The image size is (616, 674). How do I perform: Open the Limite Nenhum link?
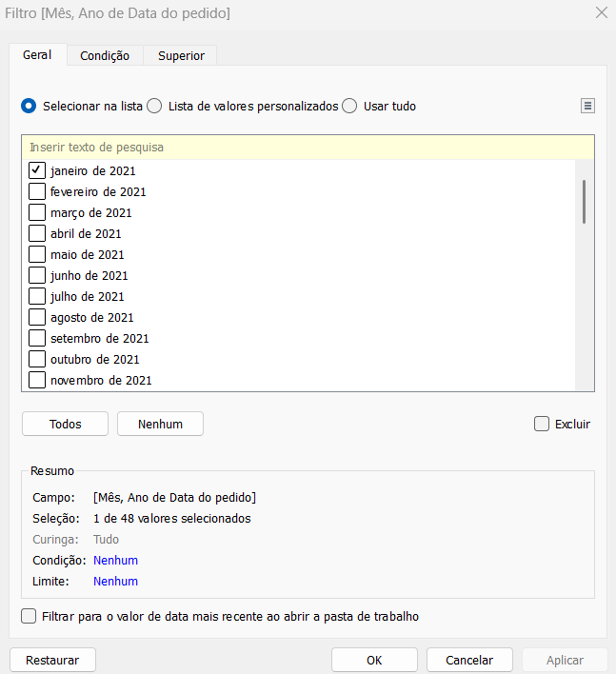click(115, 581)
